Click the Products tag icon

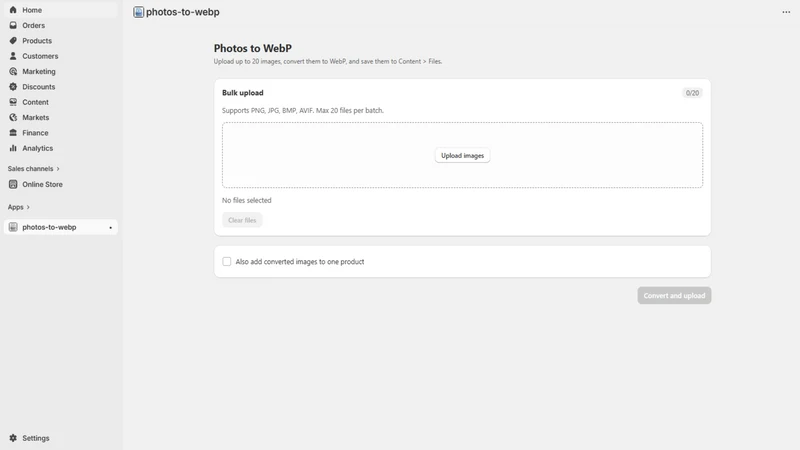pyautogui.click(x=13, y=40)
